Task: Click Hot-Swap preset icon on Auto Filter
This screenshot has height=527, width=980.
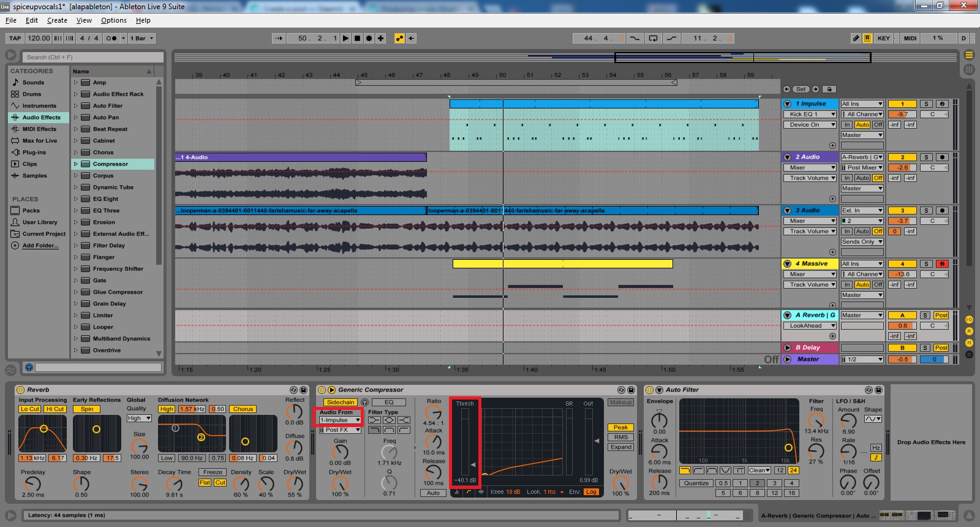Action: pyautogui.click(x=869, y=390)
